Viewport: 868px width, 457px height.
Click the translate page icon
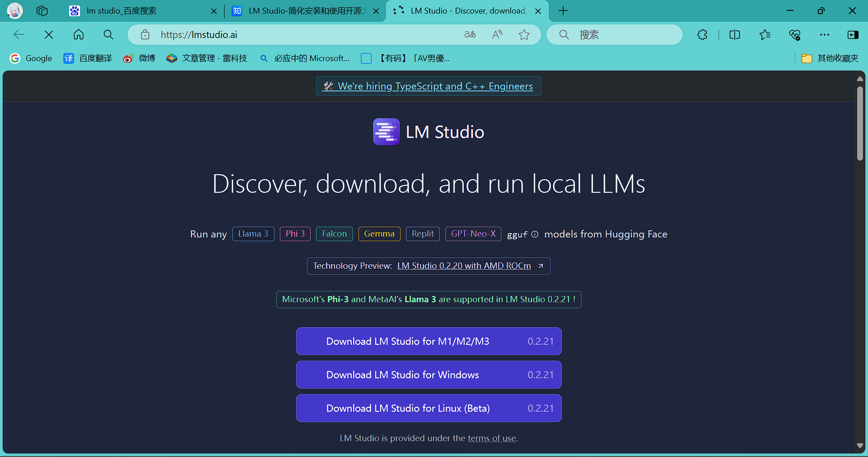coord(470,34)
